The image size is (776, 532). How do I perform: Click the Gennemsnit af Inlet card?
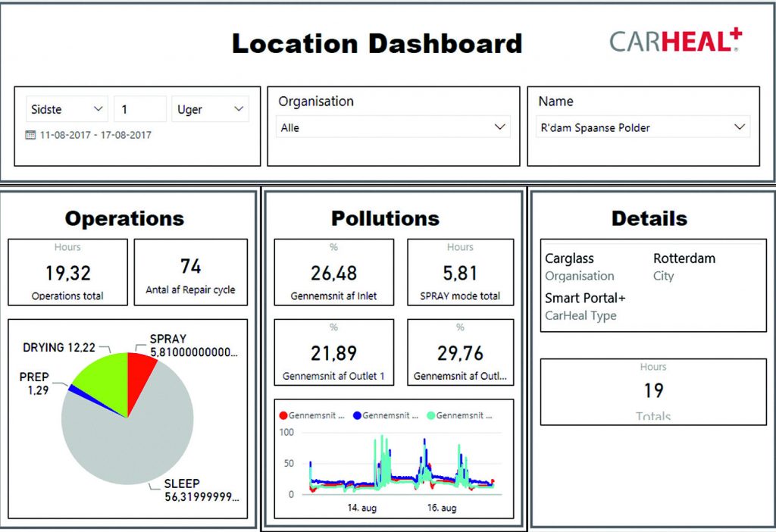coord(333,272)
